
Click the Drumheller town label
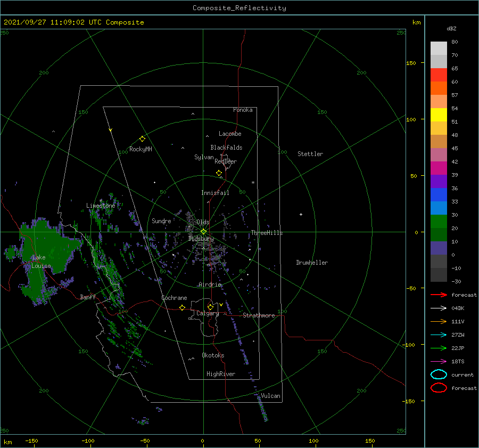[312, 263]
